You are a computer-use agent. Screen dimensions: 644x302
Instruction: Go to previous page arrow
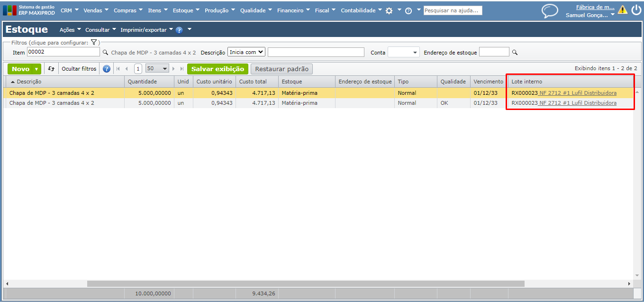(x=127, y=69)
